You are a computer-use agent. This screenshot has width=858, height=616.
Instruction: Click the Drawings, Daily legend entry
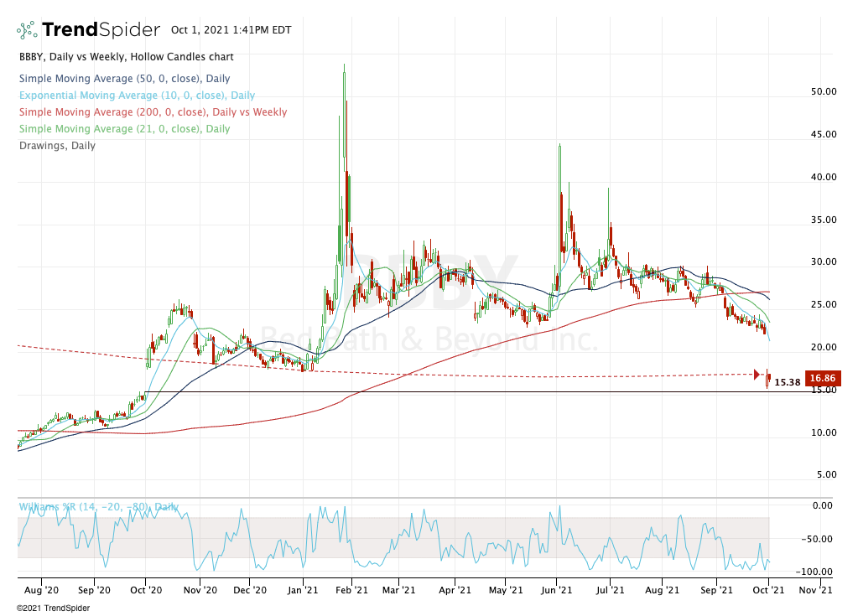pos(58,146)
